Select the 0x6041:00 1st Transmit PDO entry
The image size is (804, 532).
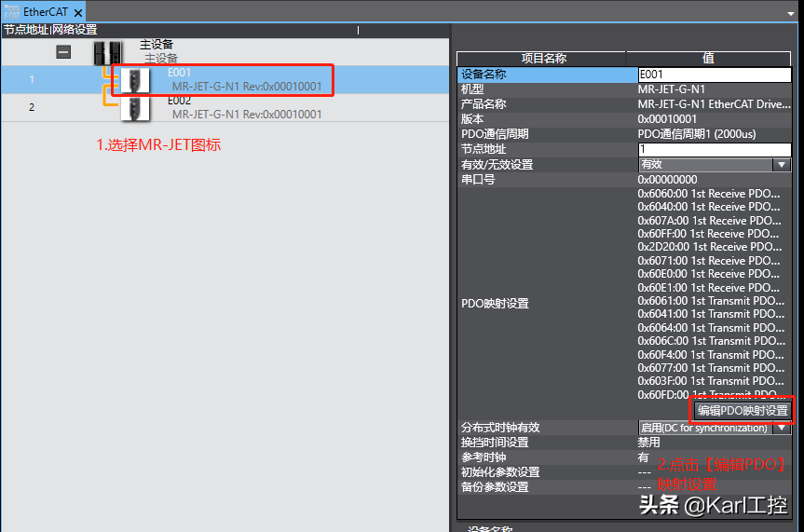[709, 314]
